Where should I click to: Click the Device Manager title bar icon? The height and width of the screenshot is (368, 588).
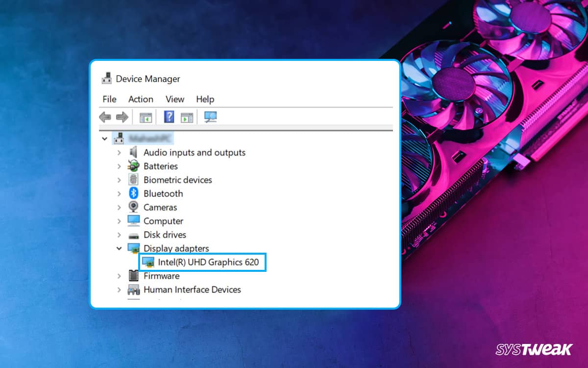pos(106,78)
